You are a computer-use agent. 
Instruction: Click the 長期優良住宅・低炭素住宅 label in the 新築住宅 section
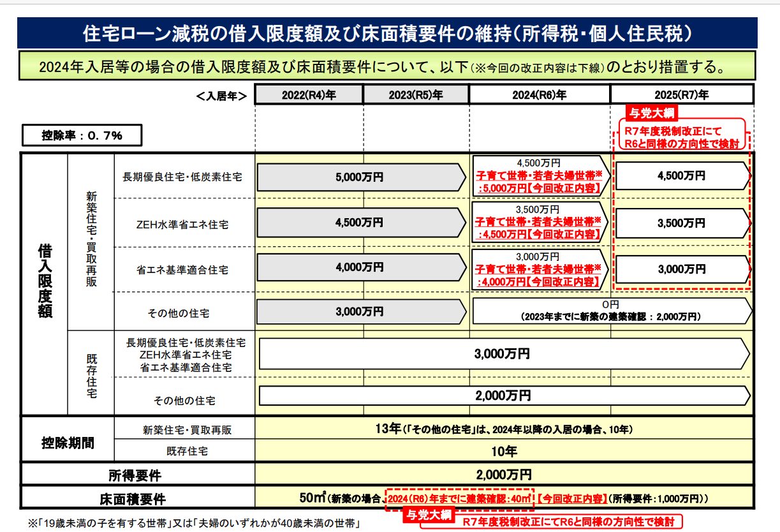[x=183, y=177]
